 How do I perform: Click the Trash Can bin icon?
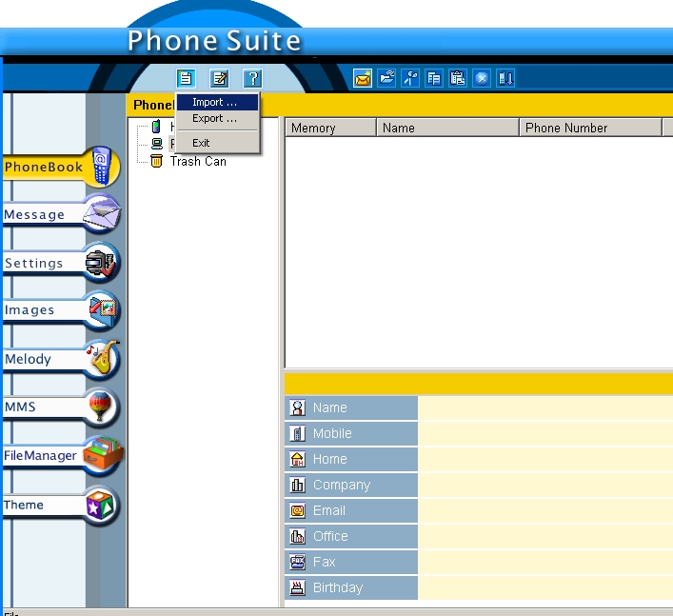click(157, 161)
